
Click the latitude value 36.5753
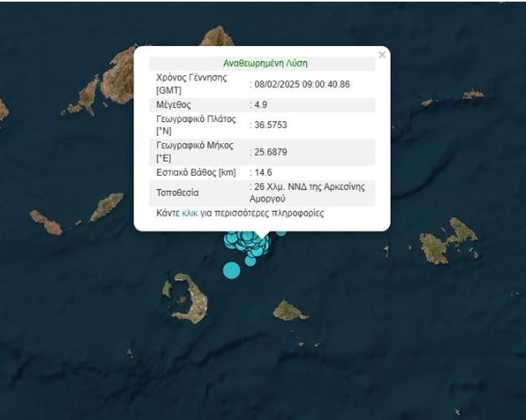point(273,125)
